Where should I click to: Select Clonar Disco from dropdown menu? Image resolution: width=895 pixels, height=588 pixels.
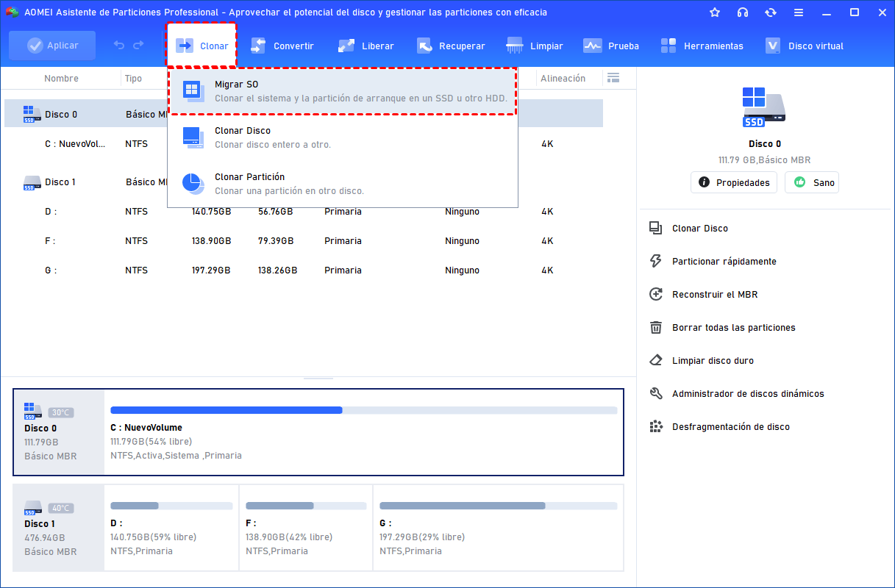coord(342,137)
